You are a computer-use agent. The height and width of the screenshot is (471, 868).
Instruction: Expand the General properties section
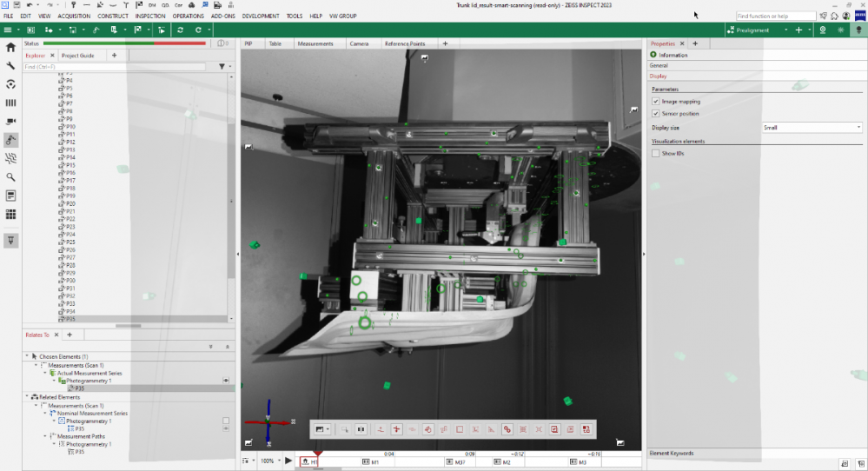point(659,65)
